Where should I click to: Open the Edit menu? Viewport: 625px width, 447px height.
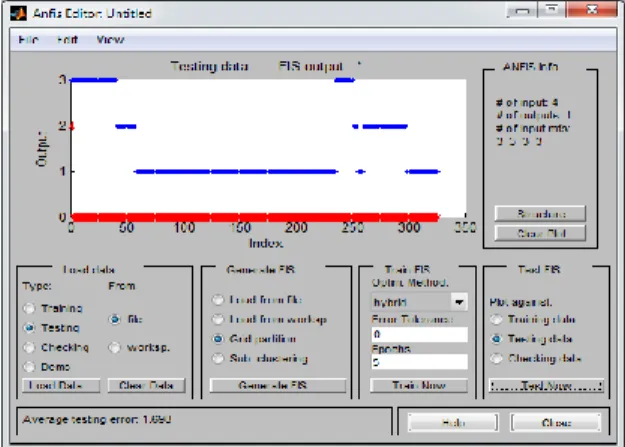coord(67,40)
